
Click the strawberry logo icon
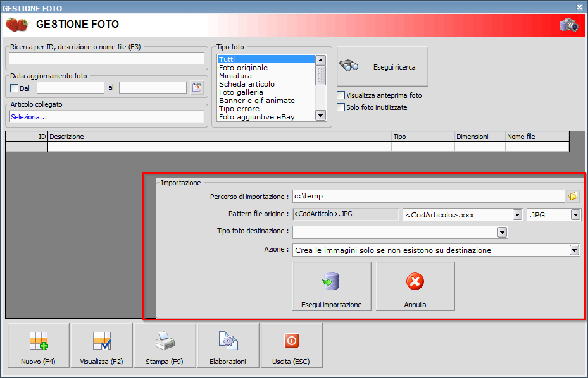17,25
